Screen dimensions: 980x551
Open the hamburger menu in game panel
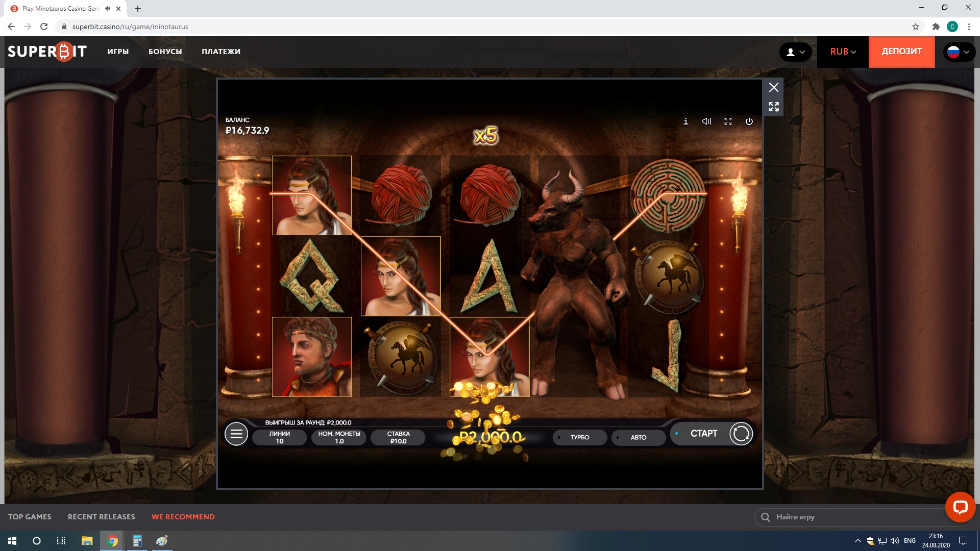[x=236, y=434]
